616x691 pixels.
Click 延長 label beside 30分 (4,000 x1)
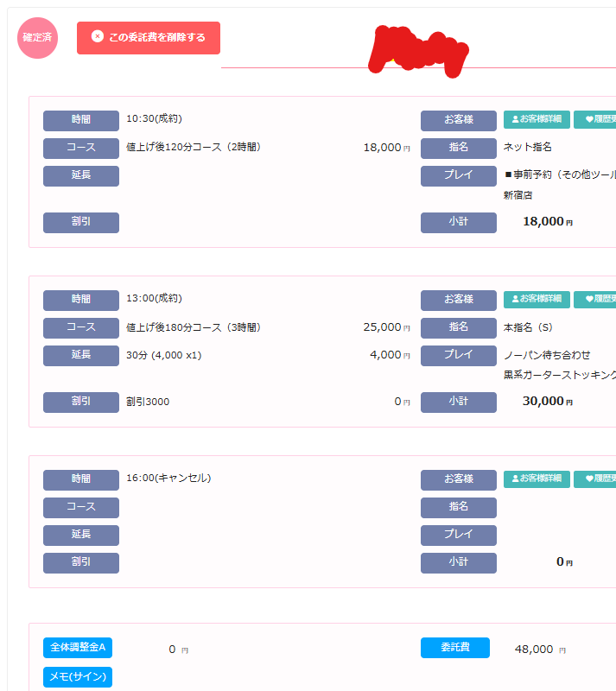81,355
